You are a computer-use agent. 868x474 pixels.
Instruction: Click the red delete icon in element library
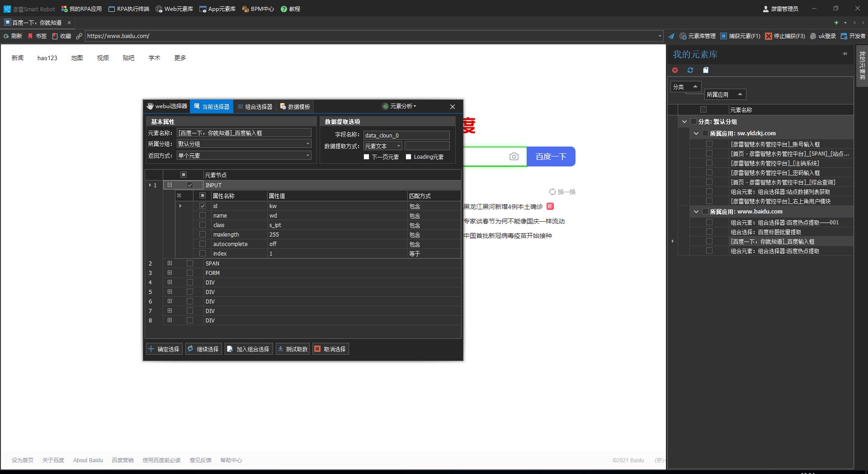[x=675, y=70]
